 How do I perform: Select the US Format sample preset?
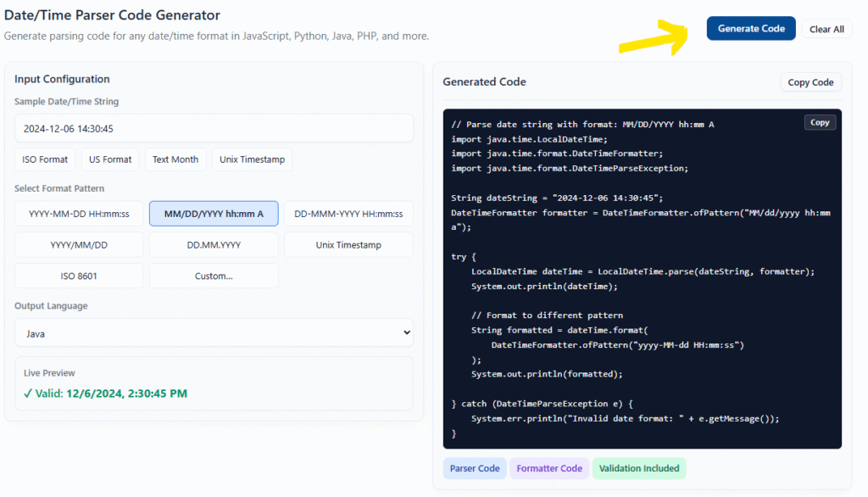click(x=110, y=159)
